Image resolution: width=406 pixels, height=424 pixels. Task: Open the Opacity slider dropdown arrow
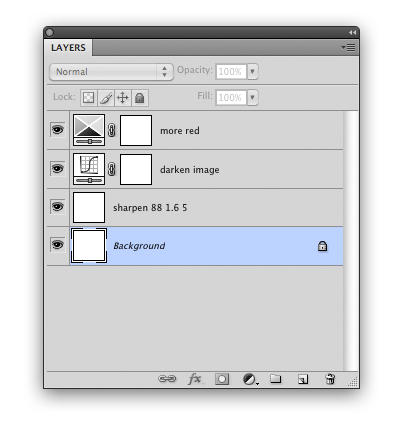tap(253, 71)
